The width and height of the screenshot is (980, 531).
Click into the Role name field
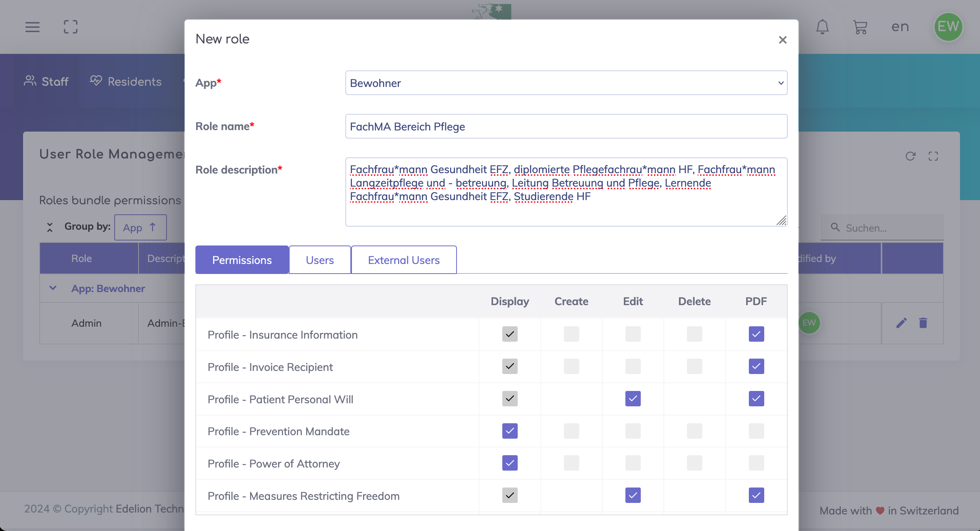pos(566,127)
